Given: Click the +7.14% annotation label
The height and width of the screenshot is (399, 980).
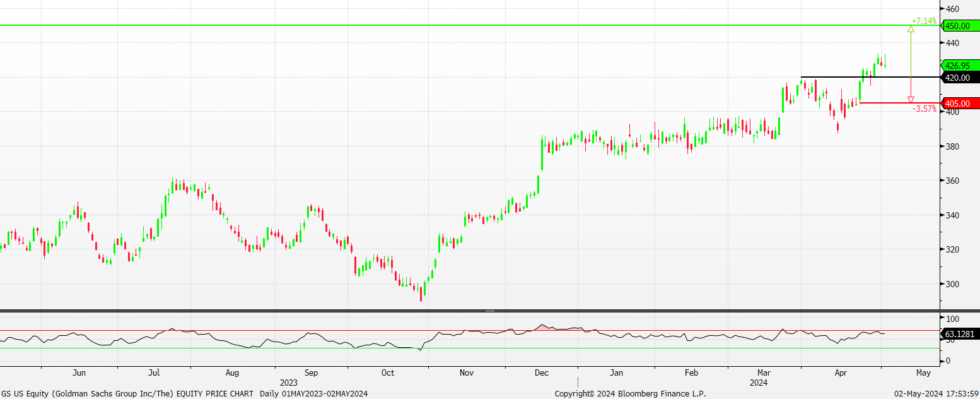Looking at the screenshot, I should (x=924, y=21).
